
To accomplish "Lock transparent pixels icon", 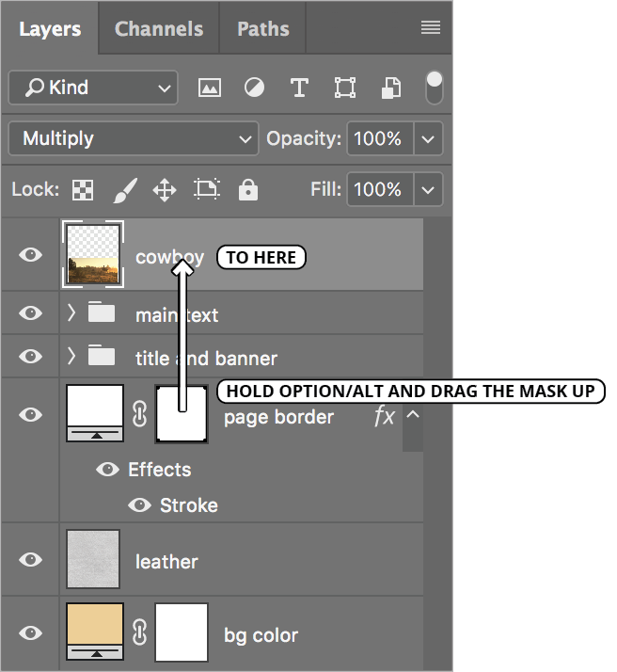I will click(x=83, y=189).
